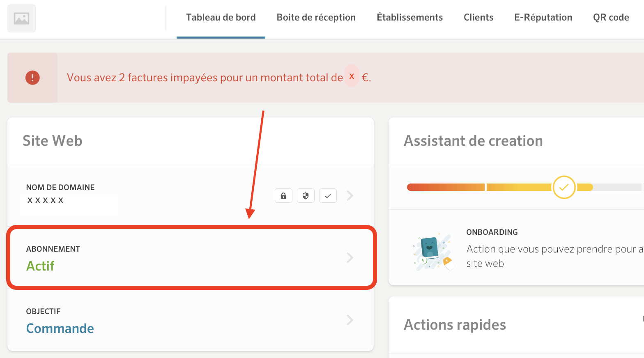
Task: Click the padlock SSL icon
Action: pyautogui.click(x=283, y=196)
